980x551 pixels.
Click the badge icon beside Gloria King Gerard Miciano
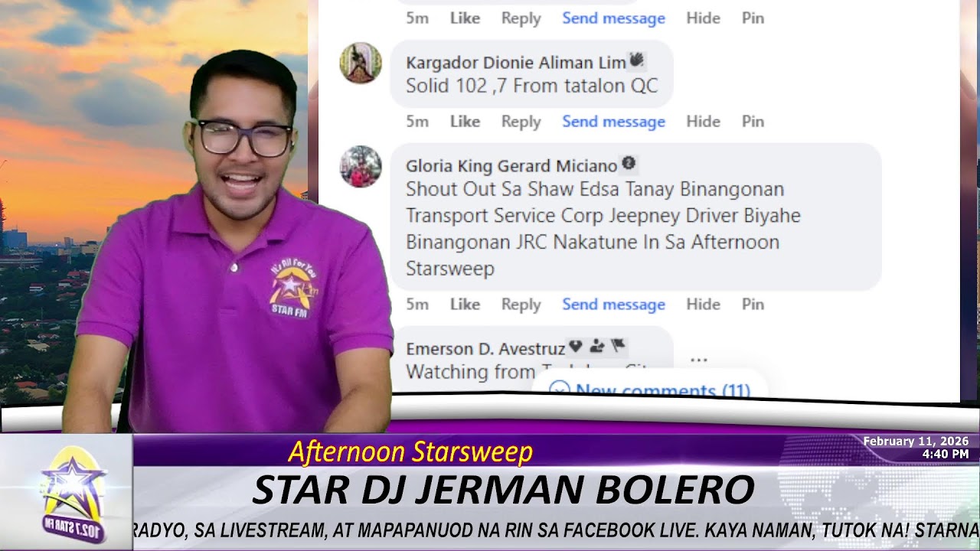pos(629,163)
